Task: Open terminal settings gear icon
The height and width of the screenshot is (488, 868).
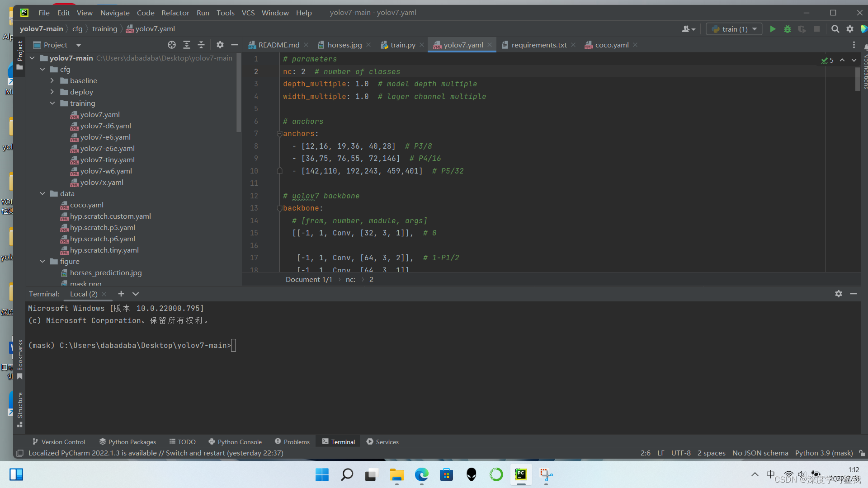Action: (x=838, y=294)
